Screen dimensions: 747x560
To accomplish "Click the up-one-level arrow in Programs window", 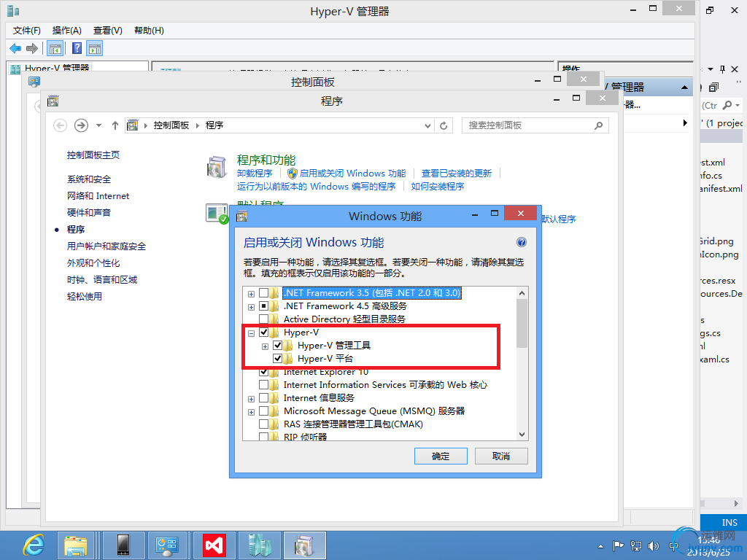I will (115, 125).
